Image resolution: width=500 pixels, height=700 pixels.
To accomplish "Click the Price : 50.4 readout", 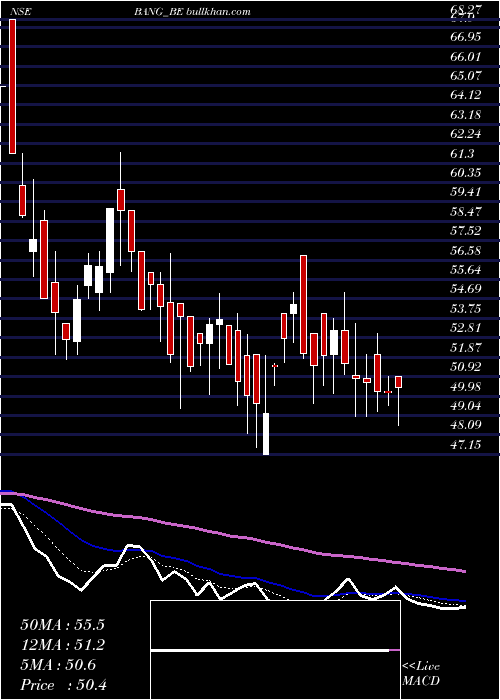I will (63, 686).
